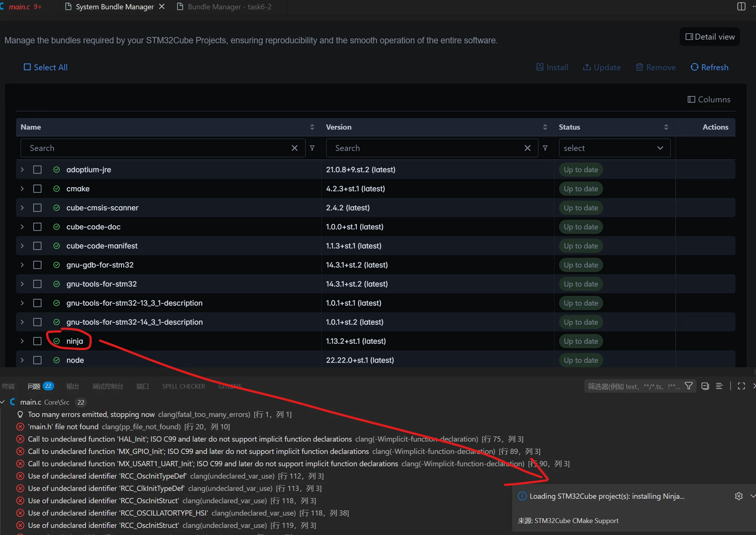Clear the Name search field
This screenshot has width=756, height=535.
click(x=294, y=148)
